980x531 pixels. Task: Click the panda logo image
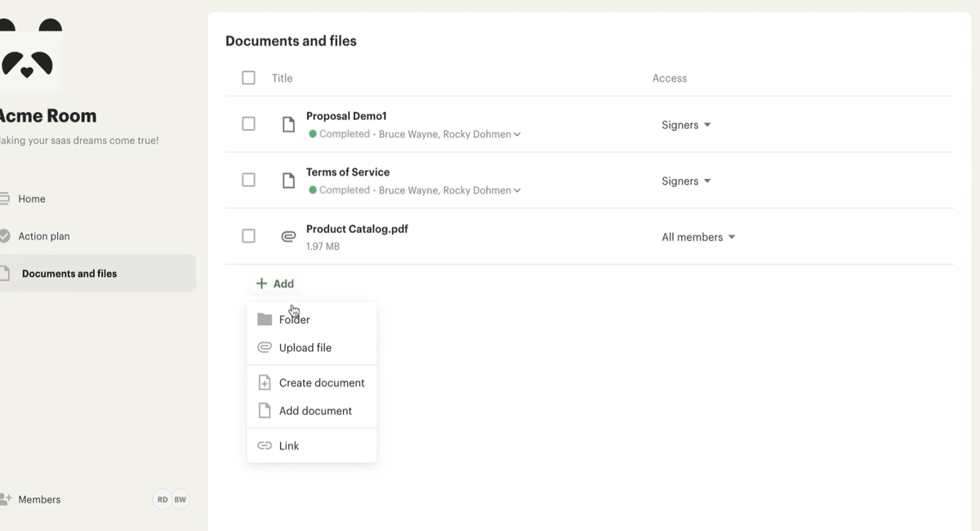(29, 56)
